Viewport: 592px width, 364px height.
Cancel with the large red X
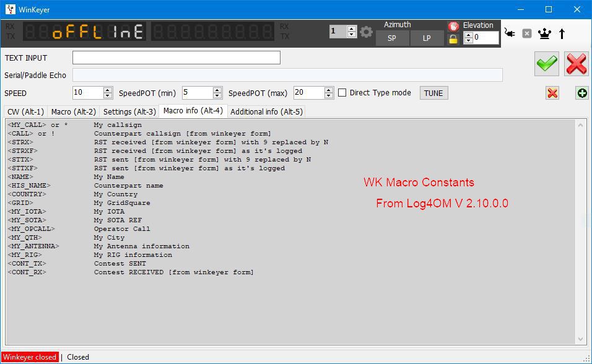coord(576,63)
